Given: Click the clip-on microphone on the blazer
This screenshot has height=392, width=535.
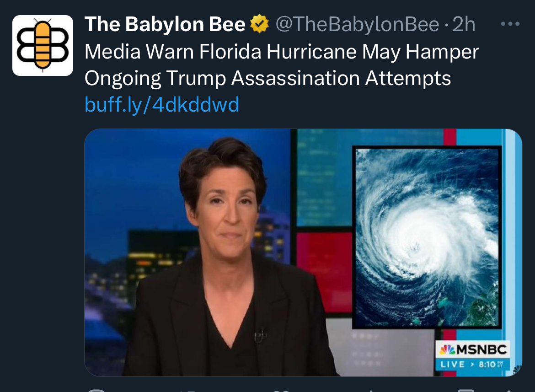Looking at the screenshot, I should click(260, 335).
